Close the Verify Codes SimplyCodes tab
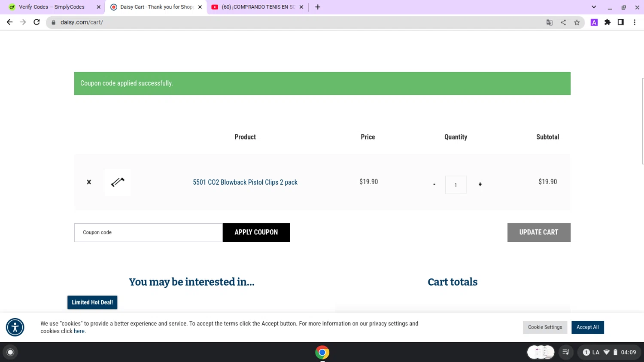 click(98, 7)
